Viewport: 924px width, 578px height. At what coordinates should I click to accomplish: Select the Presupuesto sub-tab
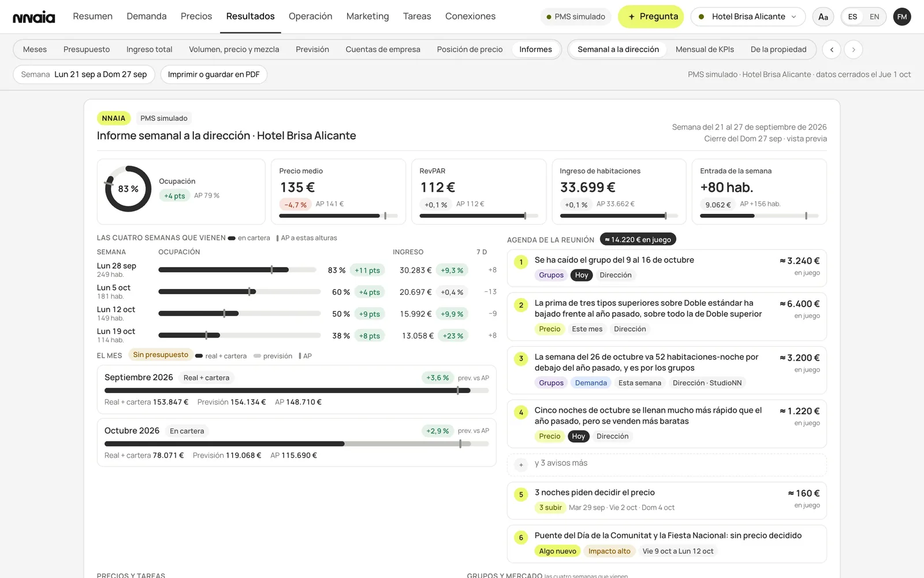(87, 50)
